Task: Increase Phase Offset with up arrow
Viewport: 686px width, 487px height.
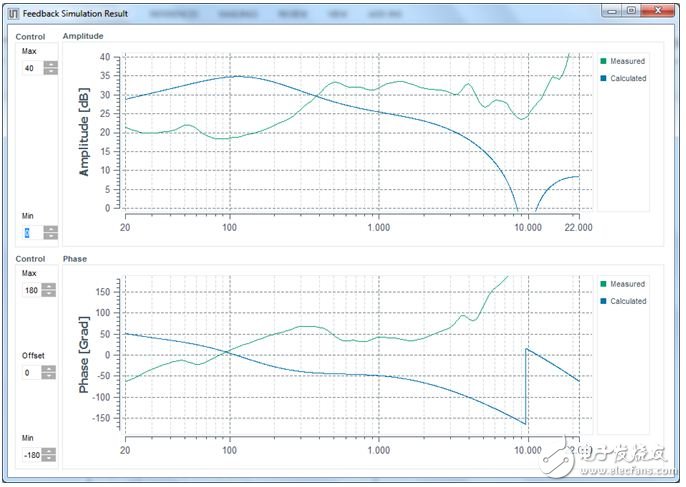Action: coord(49,369)
